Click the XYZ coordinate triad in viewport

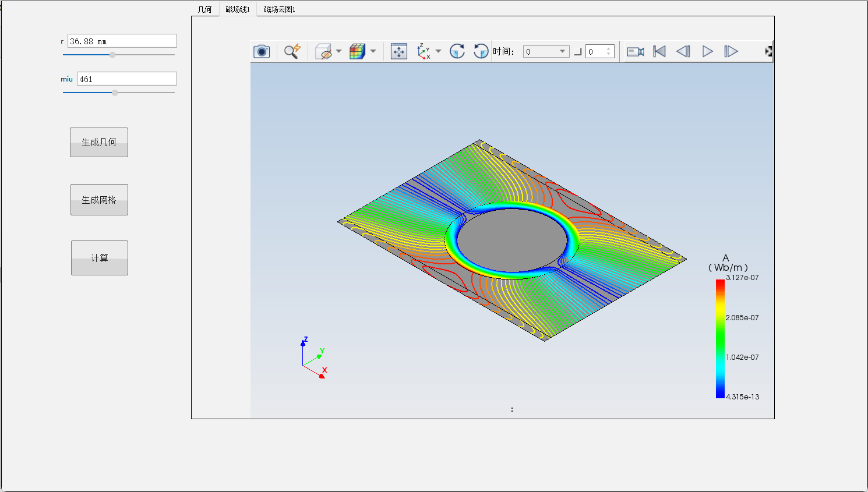315,358
